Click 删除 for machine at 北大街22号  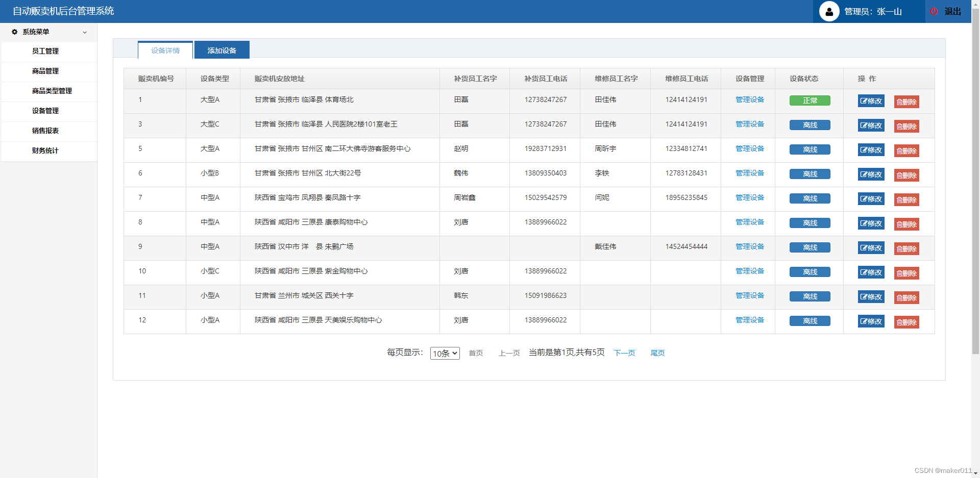pyautogui.click(x=906, y=175)
